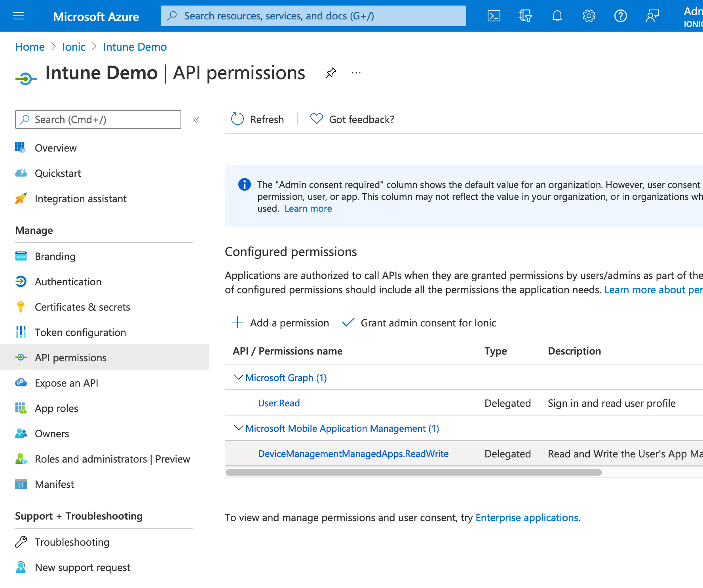Open the feedback person icon
This screenshot has width=703, height=588.
coord(652,16)
